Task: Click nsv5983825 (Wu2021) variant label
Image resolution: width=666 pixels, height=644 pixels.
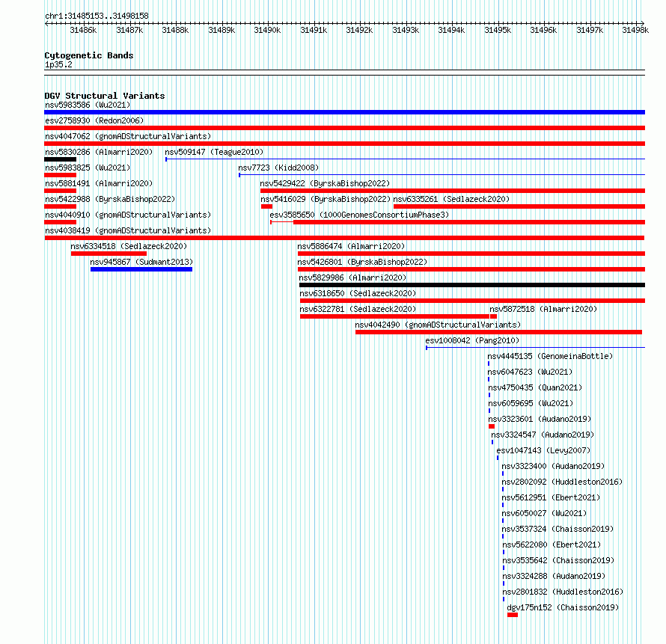Action: point(88,168)
